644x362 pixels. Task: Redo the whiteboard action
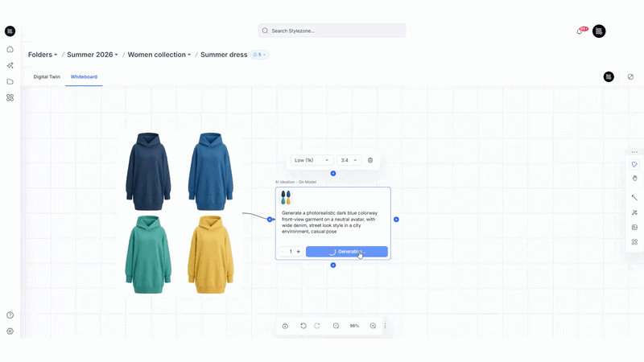[x=317, y=326]
